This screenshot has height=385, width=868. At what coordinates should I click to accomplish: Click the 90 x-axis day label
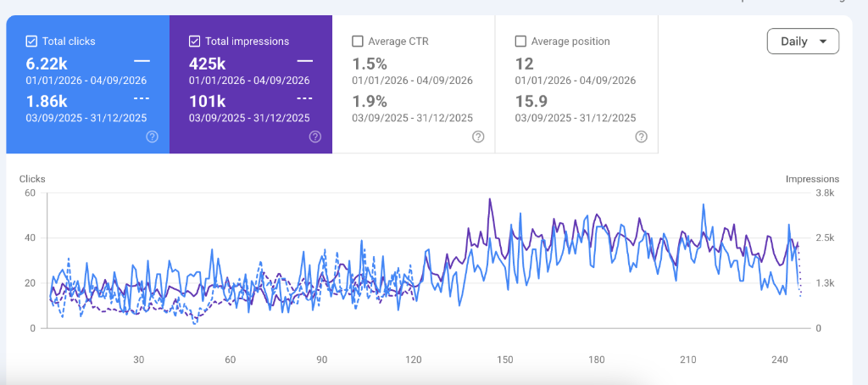tap(321, 360)
